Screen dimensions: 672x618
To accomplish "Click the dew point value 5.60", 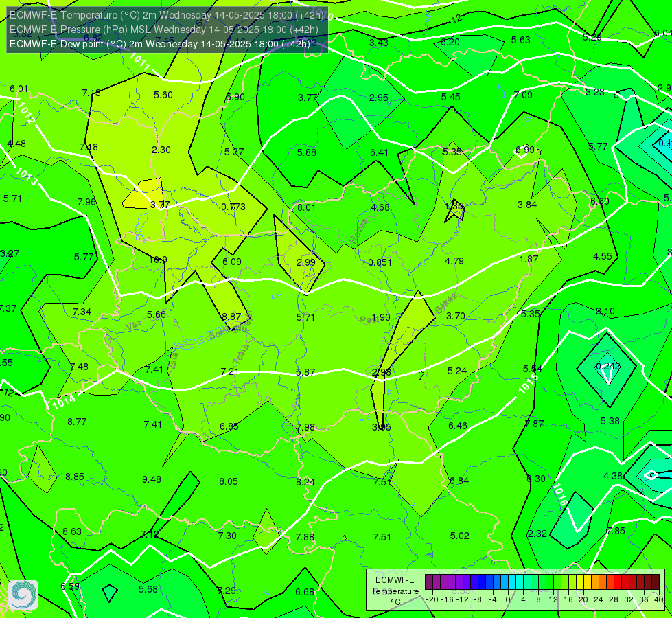I will 163,95.
